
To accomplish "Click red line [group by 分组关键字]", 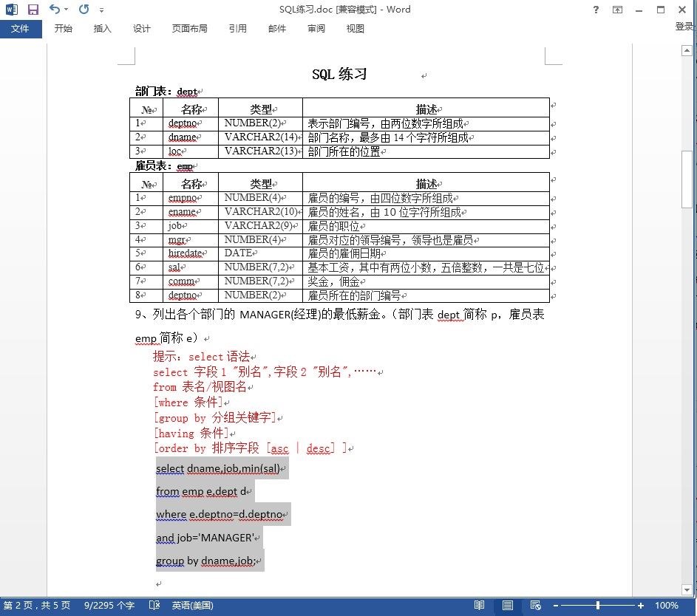I will coord(214,417).
